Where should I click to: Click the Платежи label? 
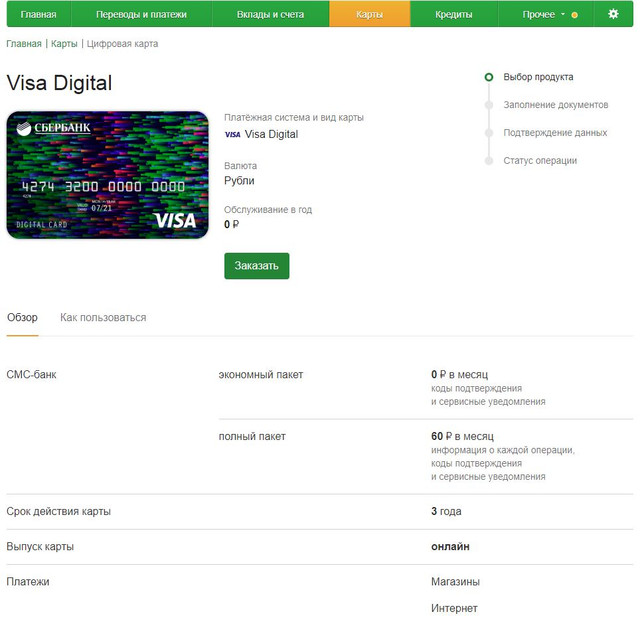pyautogui.click(x=28, y=582)
